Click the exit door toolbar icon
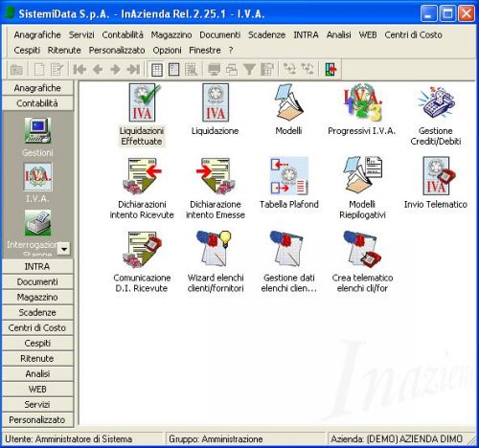This screenshot has width=479, height=448. 331,69
